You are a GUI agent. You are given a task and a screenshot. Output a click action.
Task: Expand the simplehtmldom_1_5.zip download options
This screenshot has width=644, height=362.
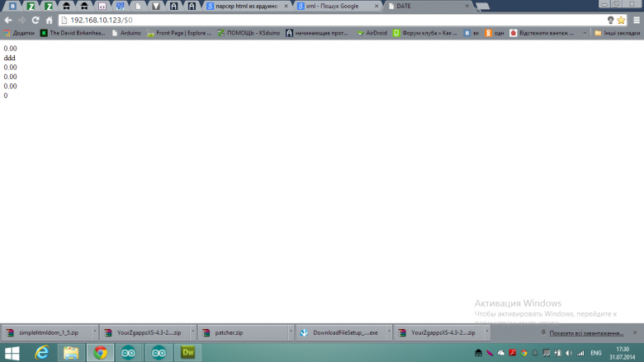point(94,333)
